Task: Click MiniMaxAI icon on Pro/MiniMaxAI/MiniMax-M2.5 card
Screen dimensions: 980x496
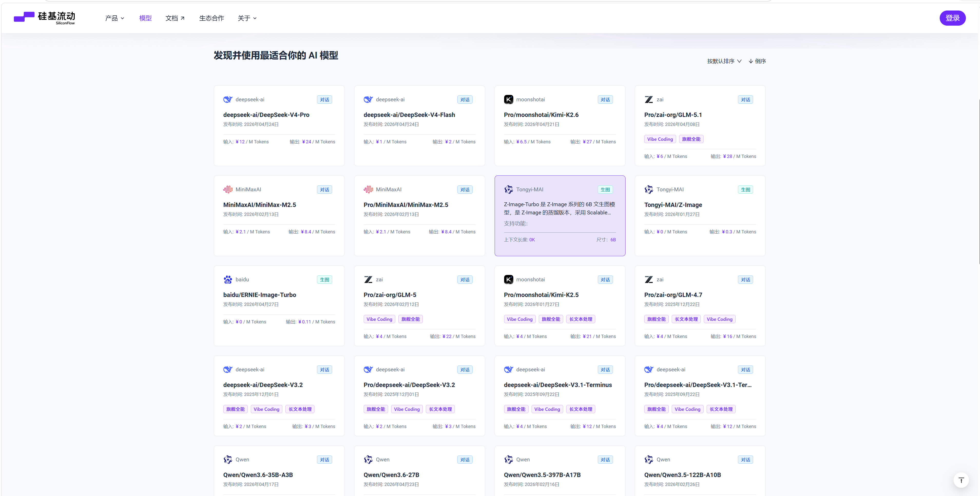Action: point(368,190)
